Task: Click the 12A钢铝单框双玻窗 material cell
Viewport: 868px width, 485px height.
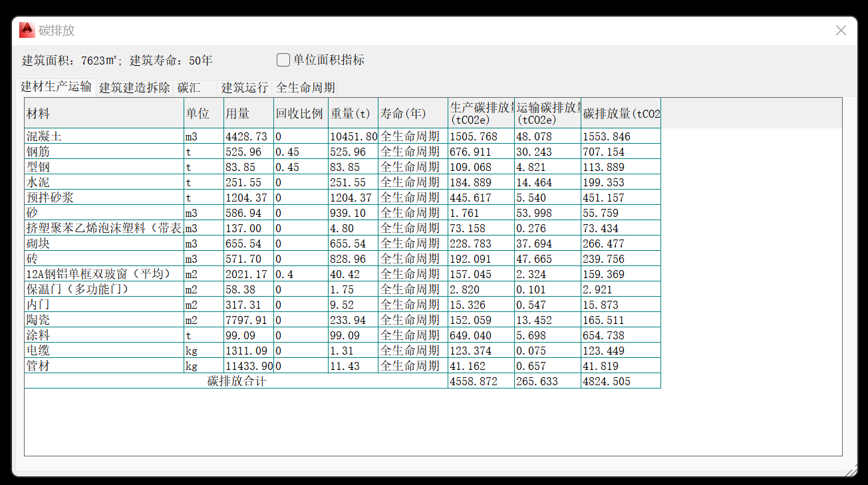Action: coord(104,274)
